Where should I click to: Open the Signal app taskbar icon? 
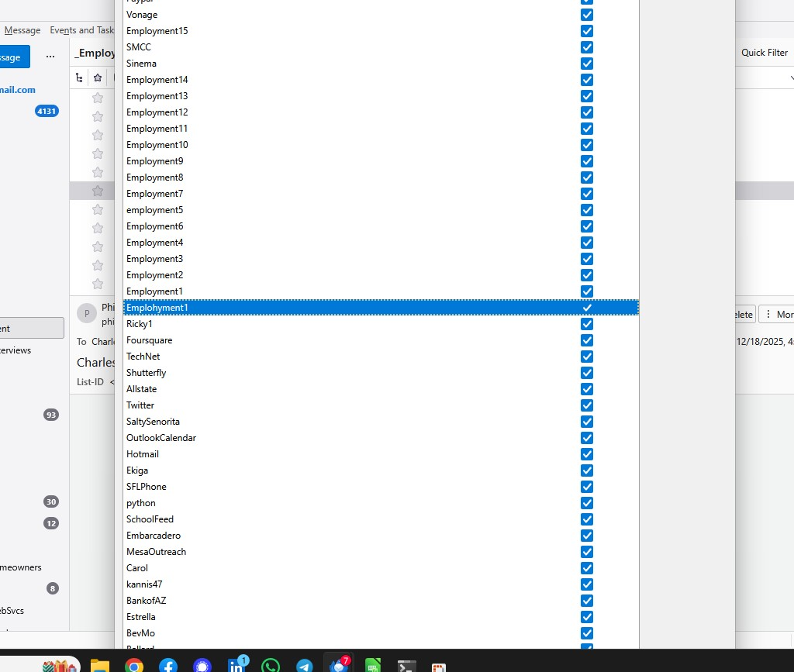(202, 666)
